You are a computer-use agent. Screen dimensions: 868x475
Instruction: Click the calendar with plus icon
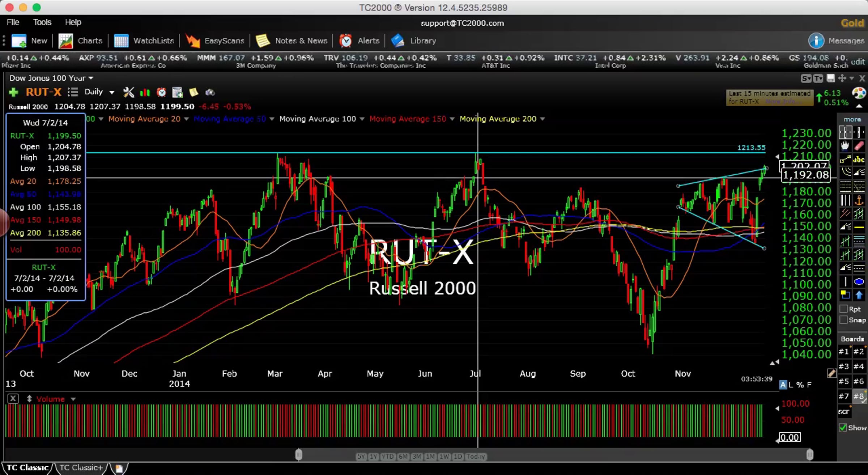[177, 92]
